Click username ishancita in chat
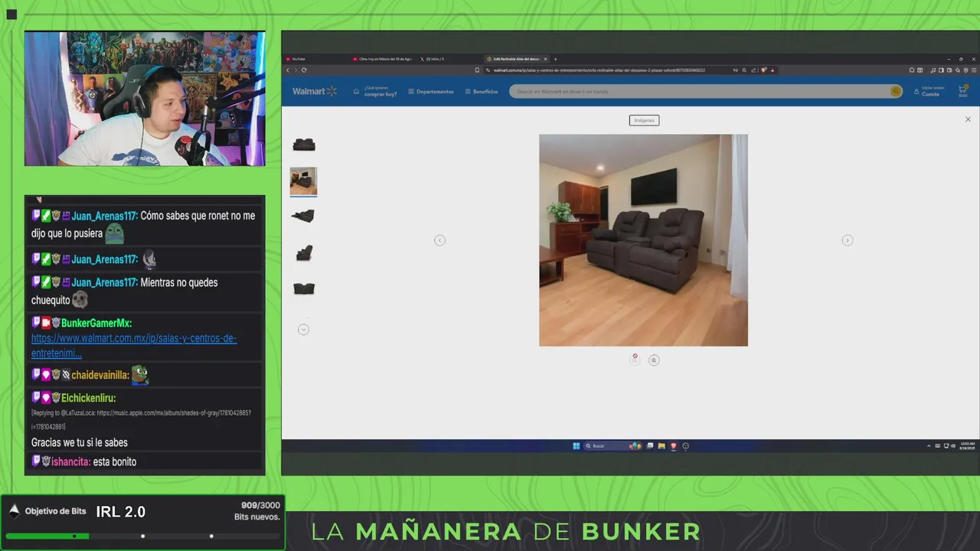The image size is (980, 551). 71,461
